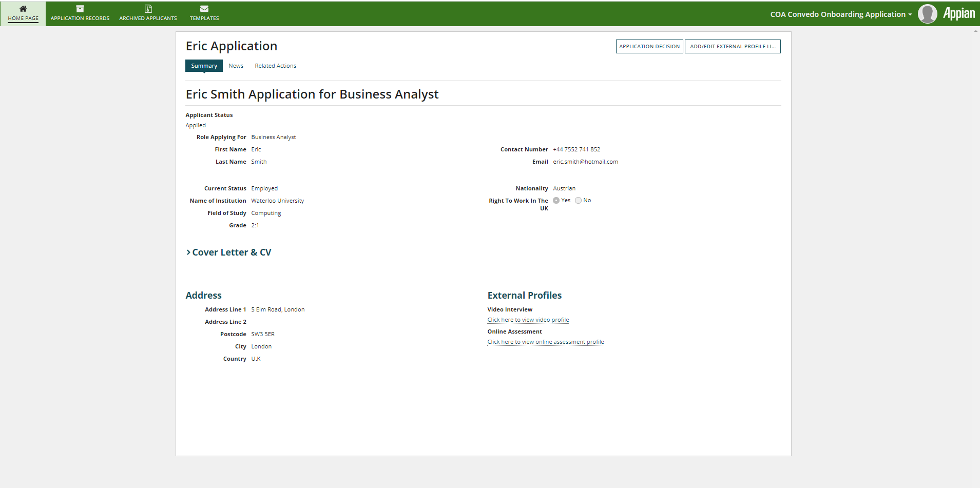This screenshot has width=980, height=488.
Task: Open Archived Applicants document icon
Action: click(148, 9)
